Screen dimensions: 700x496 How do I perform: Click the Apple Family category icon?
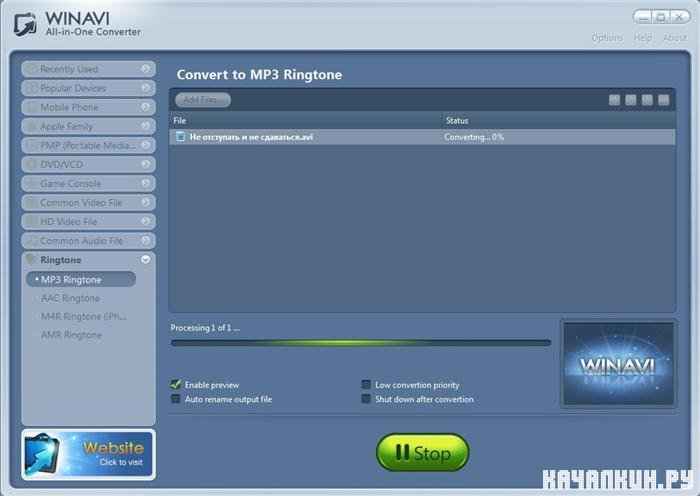(31, 126)
